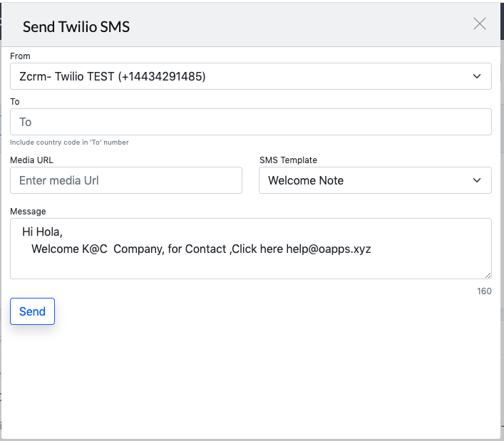This screenshot has width=504, height=441.
Task: Focus the To phone number field
Action: pyautogui.click(x=251, y=122)
